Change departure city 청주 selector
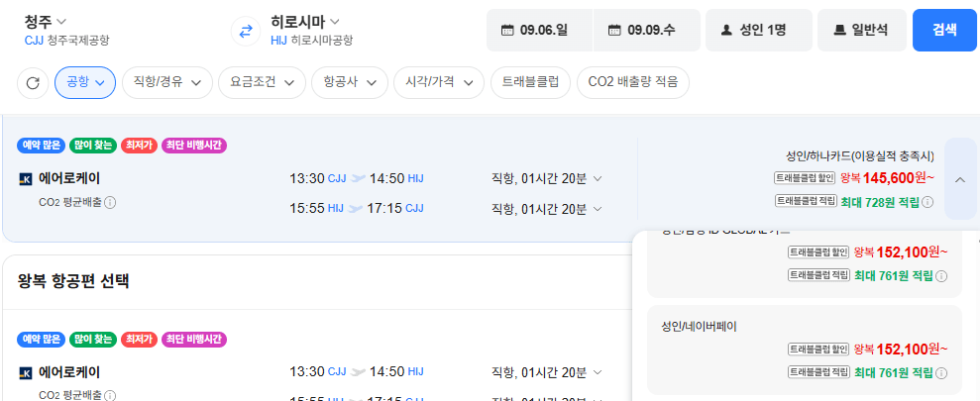 tap(45, 21)
